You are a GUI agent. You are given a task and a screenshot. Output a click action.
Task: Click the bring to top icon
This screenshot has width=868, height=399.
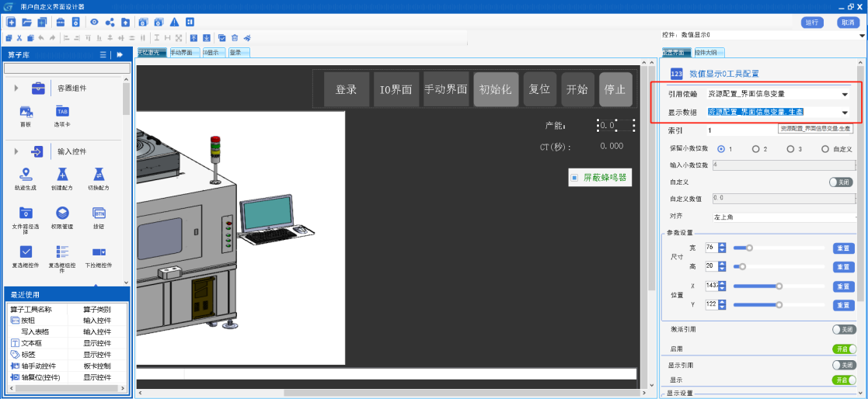click(193, 38)
